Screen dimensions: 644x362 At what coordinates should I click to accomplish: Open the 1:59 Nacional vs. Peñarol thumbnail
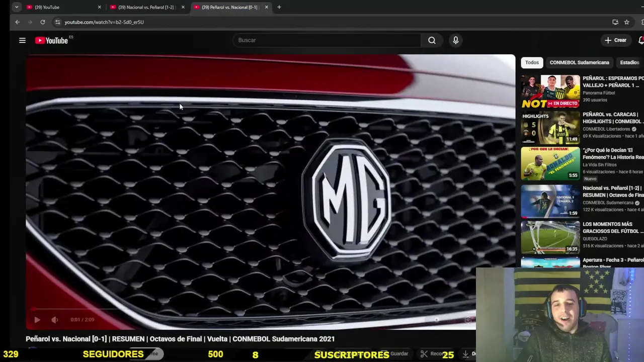(550, 201)
